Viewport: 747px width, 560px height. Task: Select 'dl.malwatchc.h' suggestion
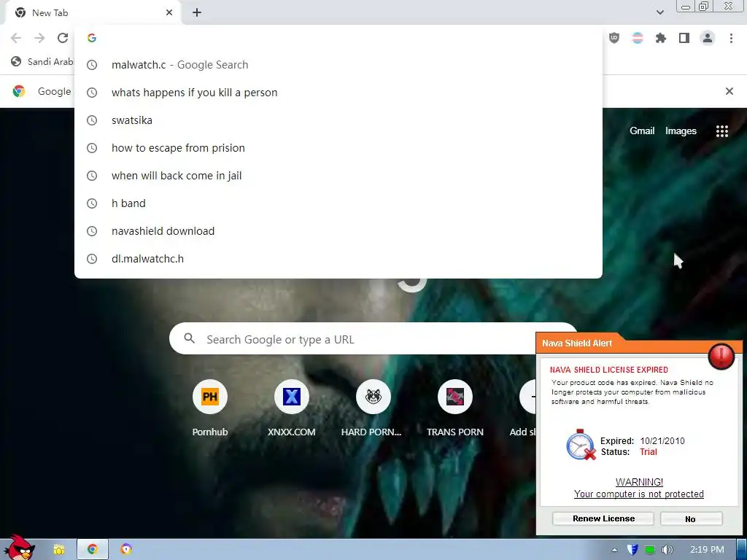[x=338, y=259]
